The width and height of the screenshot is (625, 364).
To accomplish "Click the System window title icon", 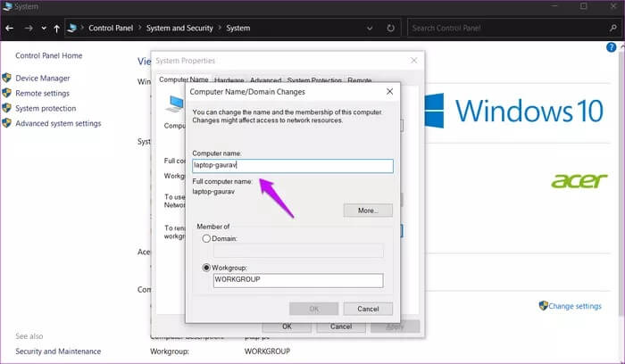I will tap(7, 6).
